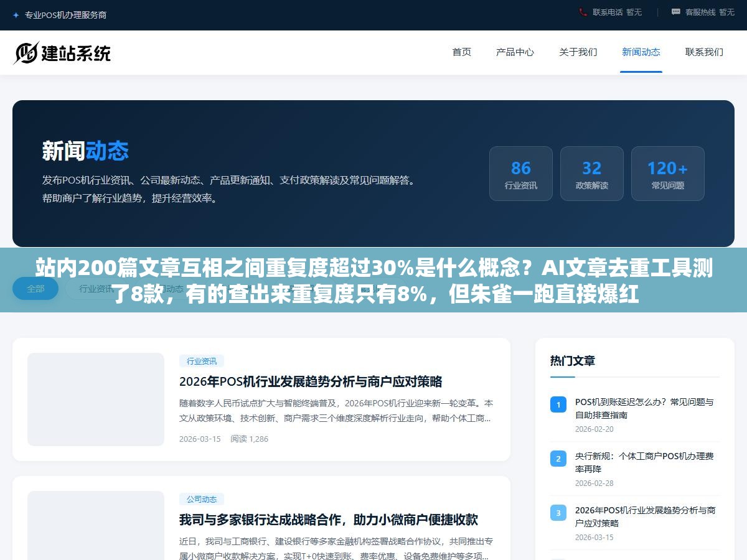Open thumbnail of 2026年POS机行业发展趋势 article
The width and height of the screenshot is (747, 560).
coord(96,399)
